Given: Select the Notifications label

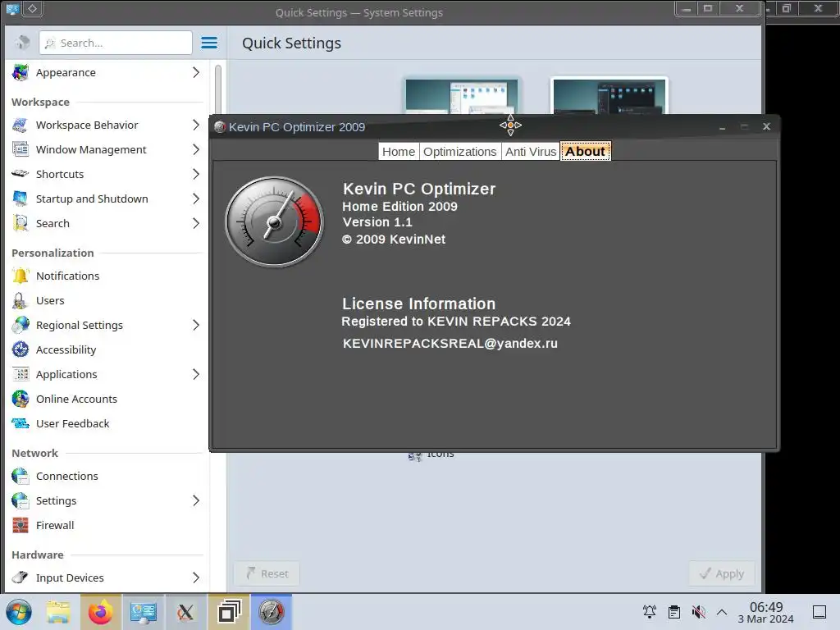Looking at the screenshot, I should (x=67, y=276).
